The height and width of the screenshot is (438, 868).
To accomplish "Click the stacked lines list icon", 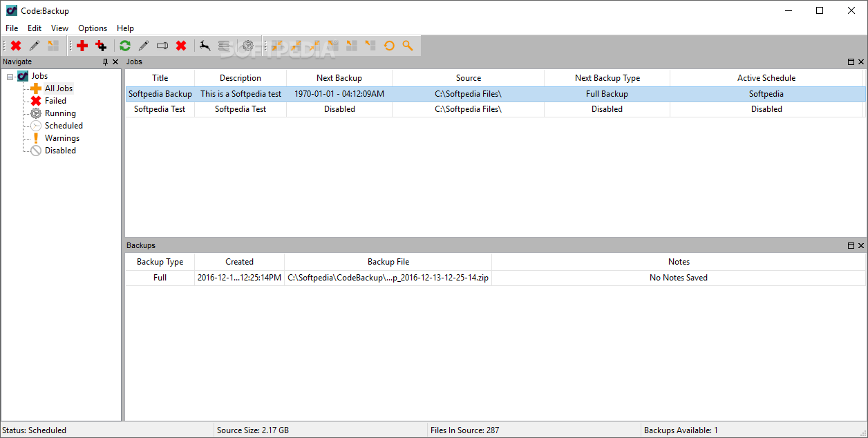I will point(224,46).
